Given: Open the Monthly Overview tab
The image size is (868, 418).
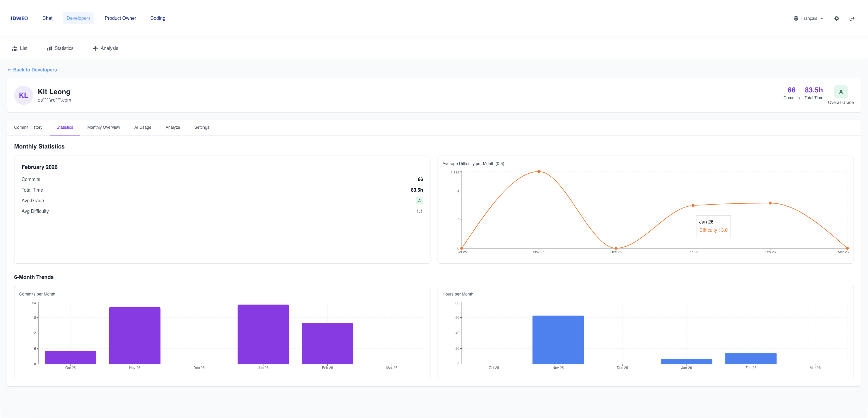Looking at the screenshot, I should click(x=103, y=127).
